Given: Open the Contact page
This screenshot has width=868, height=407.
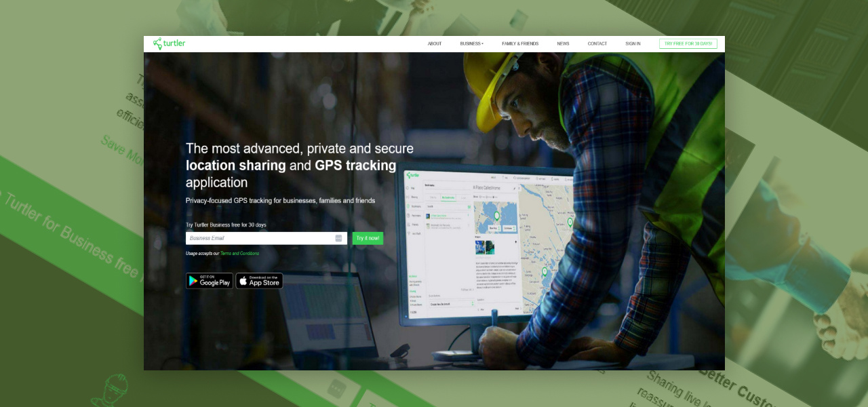Looking at the screenshot, I should pos(597,43).
